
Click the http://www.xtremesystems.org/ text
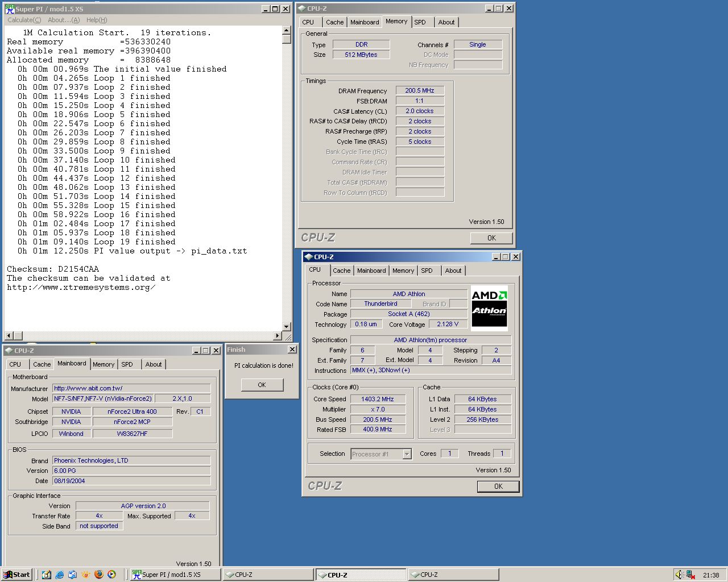[81, 287]
